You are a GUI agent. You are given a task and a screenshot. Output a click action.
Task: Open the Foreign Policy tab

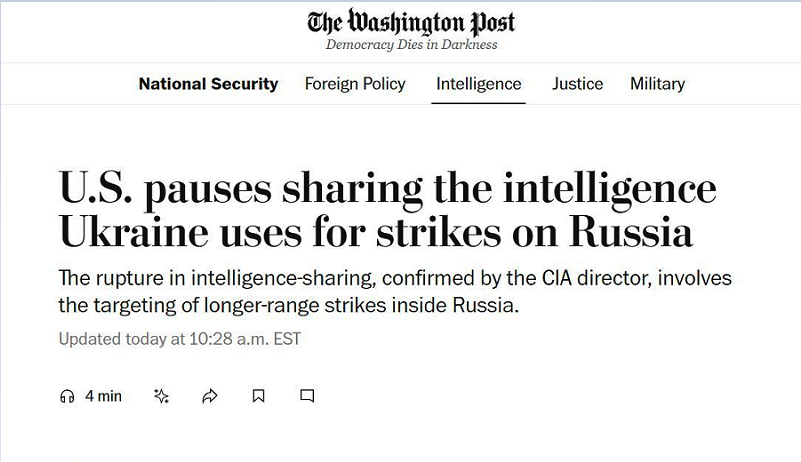click(x=355, y=84)
